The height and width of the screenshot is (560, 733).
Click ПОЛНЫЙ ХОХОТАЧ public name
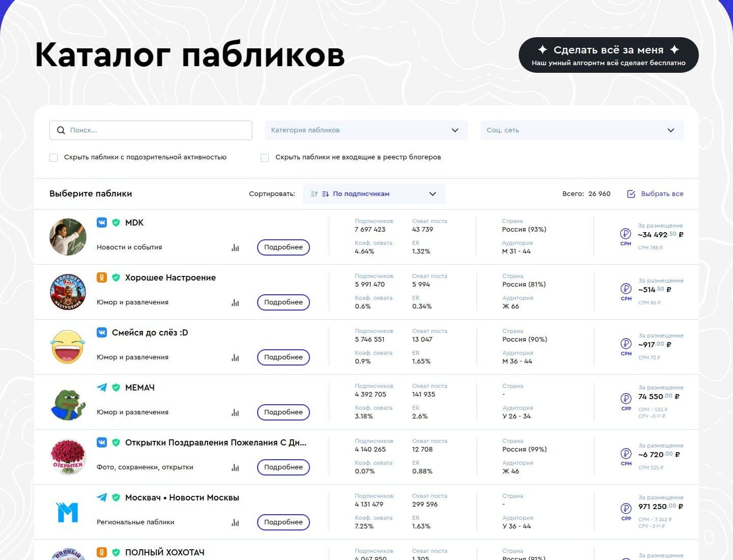coord(165,552)
